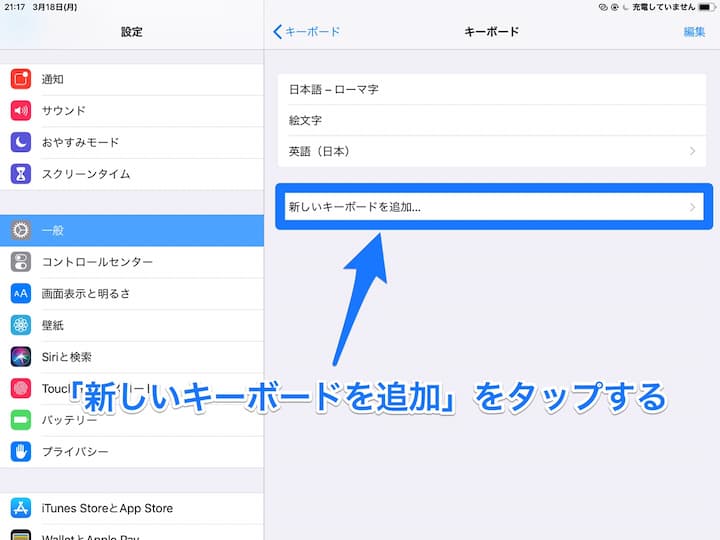Tap the iTunes Store and App Store icon
Screen dimensions: 720x540
tap(21, 508)
